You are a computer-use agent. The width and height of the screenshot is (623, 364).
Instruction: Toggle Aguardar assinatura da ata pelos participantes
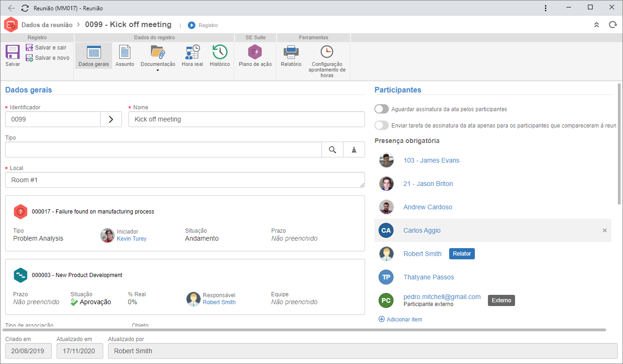click(x=382, y=109)
